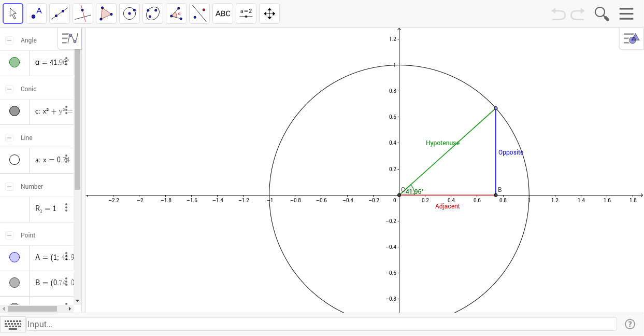
Task: Hide the circle c by clicking its visibility circle
Action: [15, 111]
